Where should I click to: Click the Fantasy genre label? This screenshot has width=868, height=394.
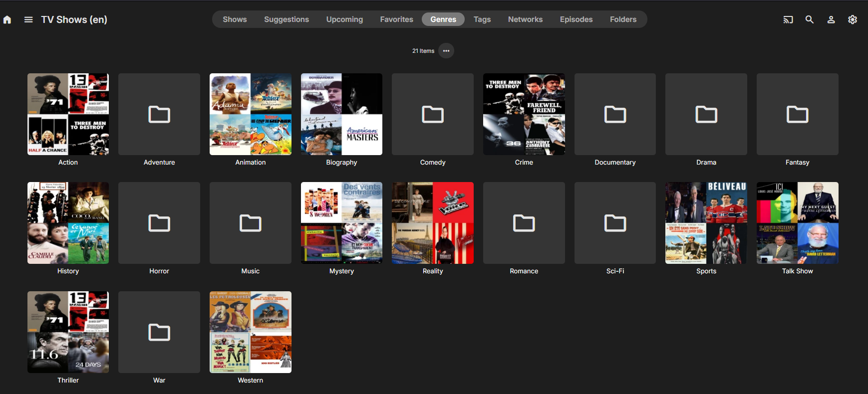click(798, 163)
